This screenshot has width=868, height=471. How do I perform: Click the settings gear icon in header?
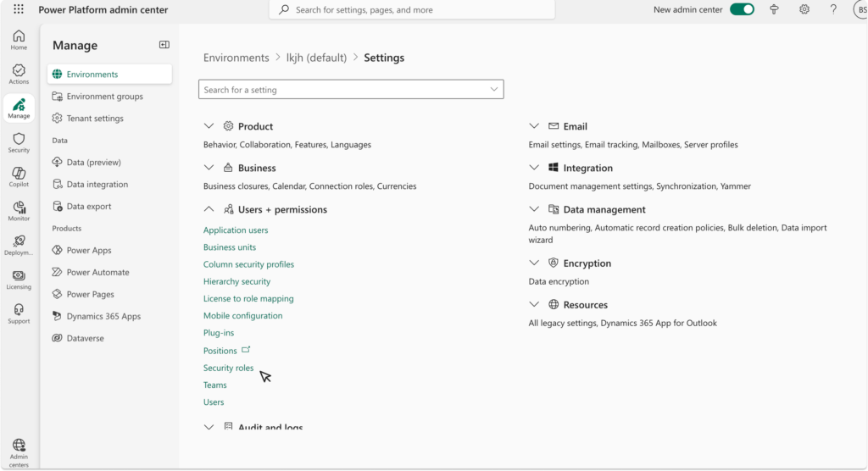804,10
